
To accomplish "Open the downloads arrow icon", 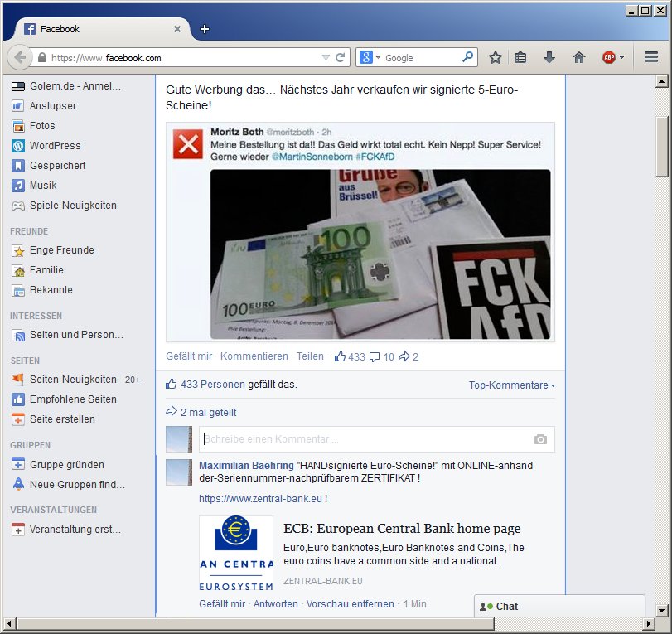I will coord(549,57).
